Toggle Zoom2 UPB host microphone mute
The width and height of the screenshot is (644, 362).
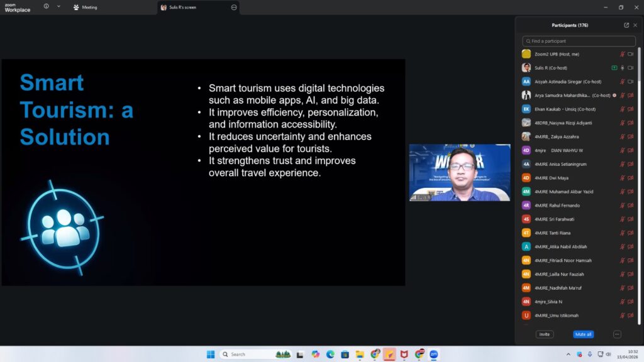tap(623, 54)
